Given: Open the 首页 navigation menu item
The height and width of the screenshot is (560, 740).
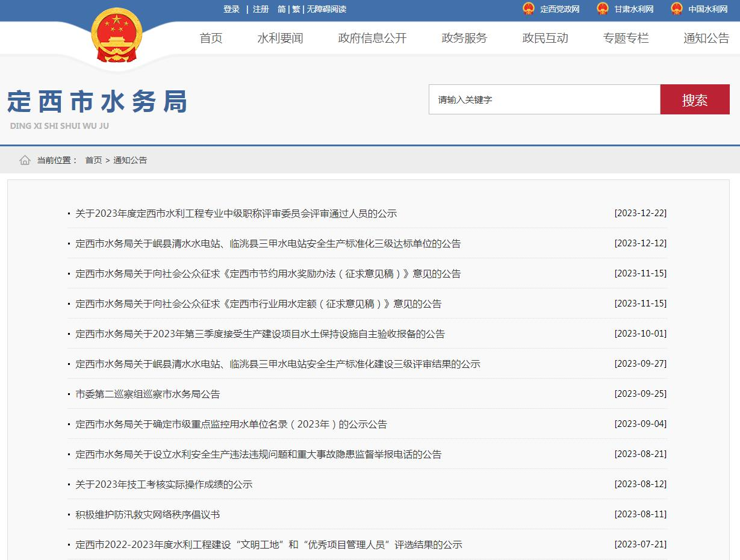Looking at the screenshot, I should 211,38.
